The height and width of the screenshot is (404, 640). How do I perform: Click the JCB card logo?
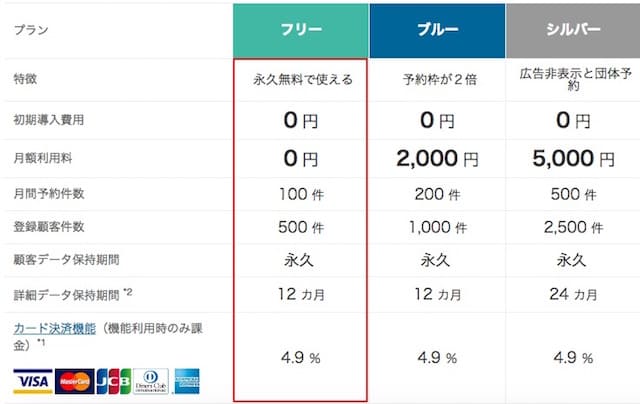(114, 382)
